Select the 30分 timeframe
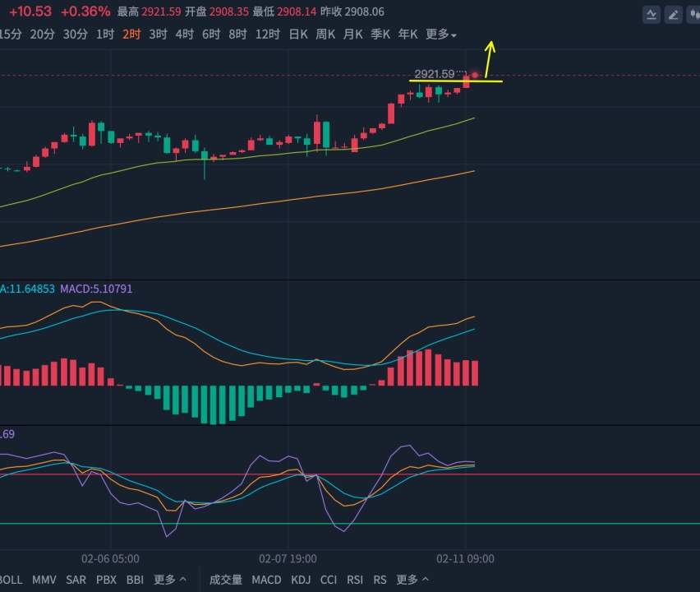The width and height of the screenshot is (700, 592). click(75, 35)
